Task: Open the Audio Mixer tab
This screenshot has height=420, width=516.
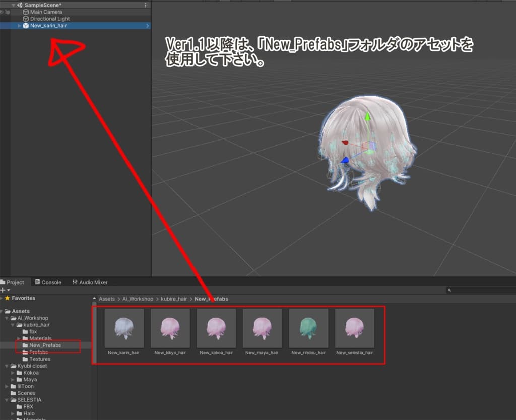Action: coord(90,282)
